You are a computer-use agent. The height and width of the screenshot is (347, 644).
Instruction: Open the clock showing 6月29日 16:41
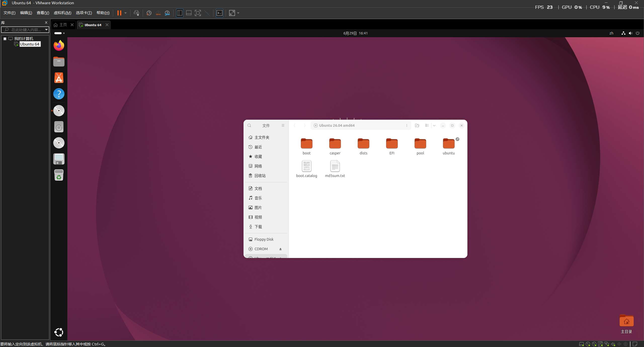click(355, 33)
